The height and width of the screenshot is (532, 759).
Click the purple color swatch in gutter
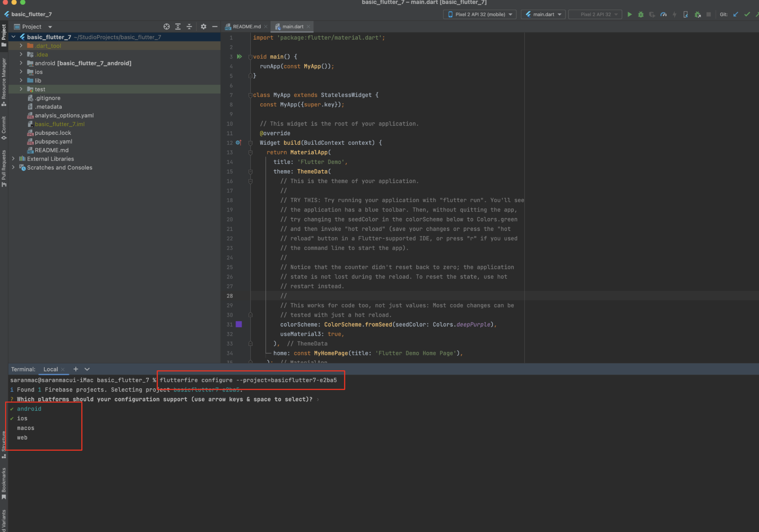[239, 325]
